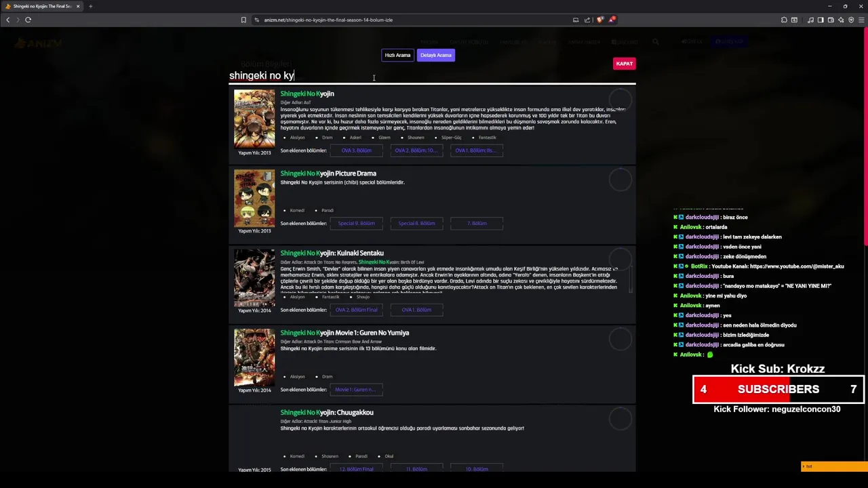Click the Süper-Güç genre tag
The width and height of the screenshot is (868, 488).
pos(452,138)
